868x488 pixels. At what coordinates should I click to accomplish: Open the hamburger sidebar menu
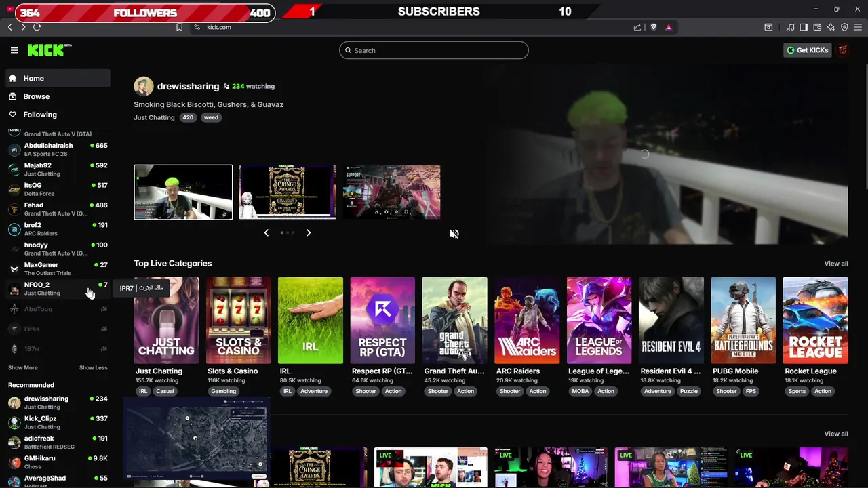[14, 50]
